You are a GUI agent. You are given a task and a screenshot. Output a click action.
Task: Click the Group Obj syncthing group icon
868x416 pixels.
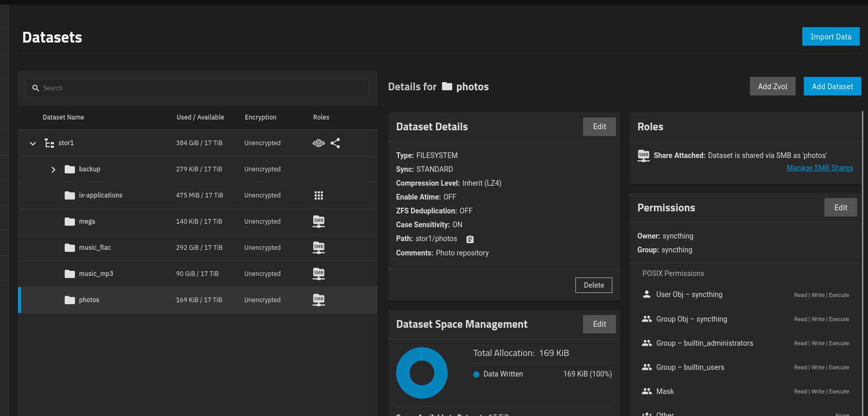coord(647,319)
